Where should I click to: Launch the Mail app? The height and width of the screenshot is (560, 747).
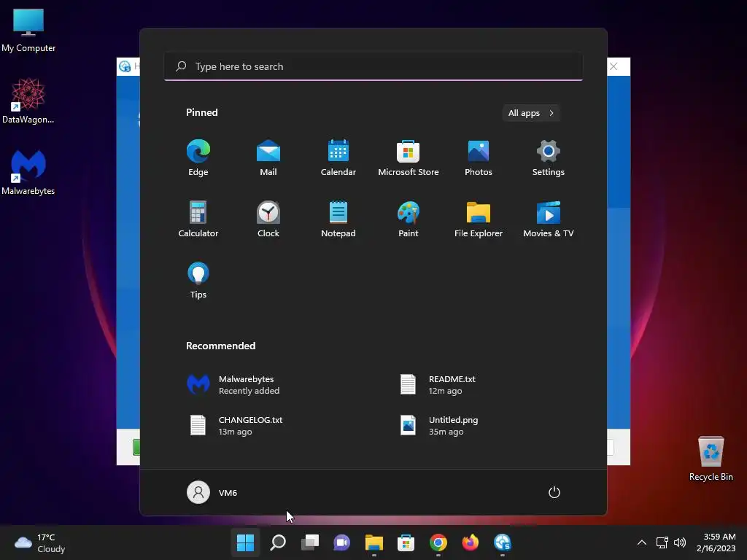(x=268, y=158)
